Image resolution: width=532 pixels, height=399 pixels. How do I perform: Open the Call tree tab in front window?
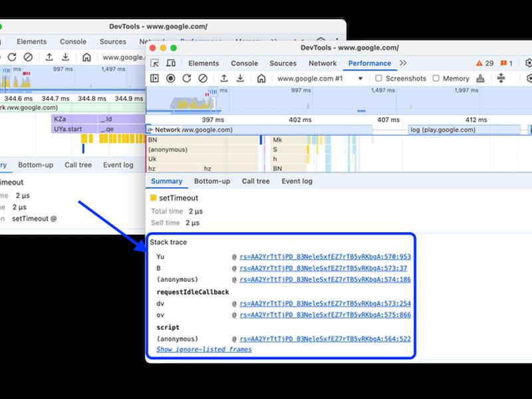pos(256,181)
